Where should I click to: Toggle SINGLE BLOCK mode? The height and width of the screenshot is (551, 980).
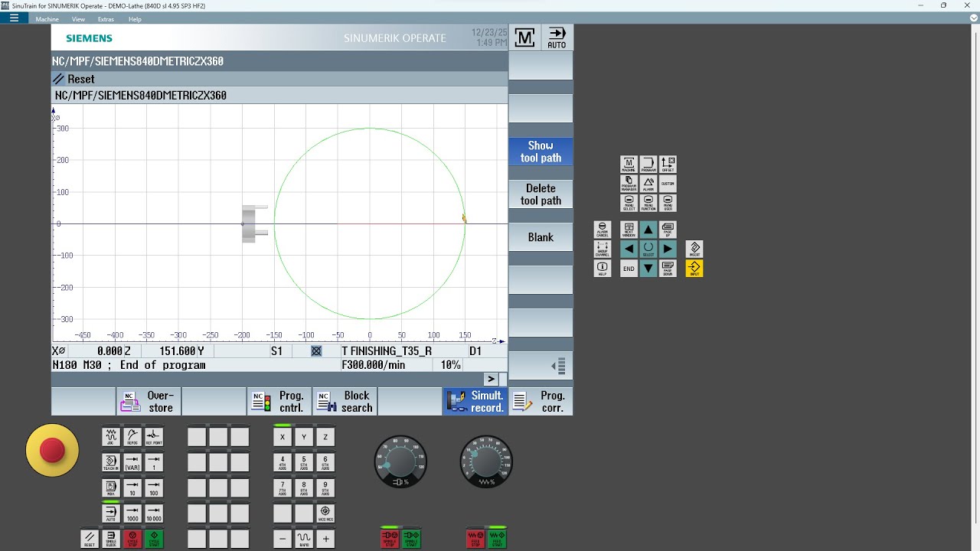coord(111,539)
